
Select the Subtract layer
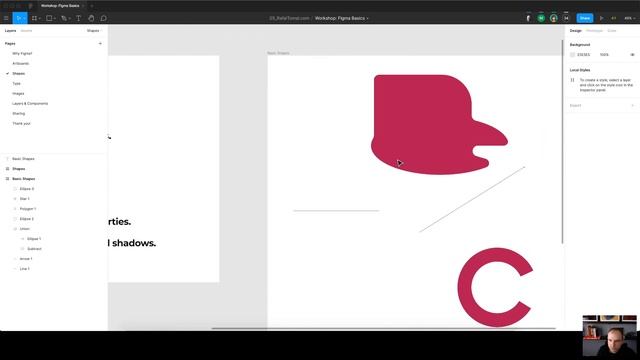[x=34, y=249]
